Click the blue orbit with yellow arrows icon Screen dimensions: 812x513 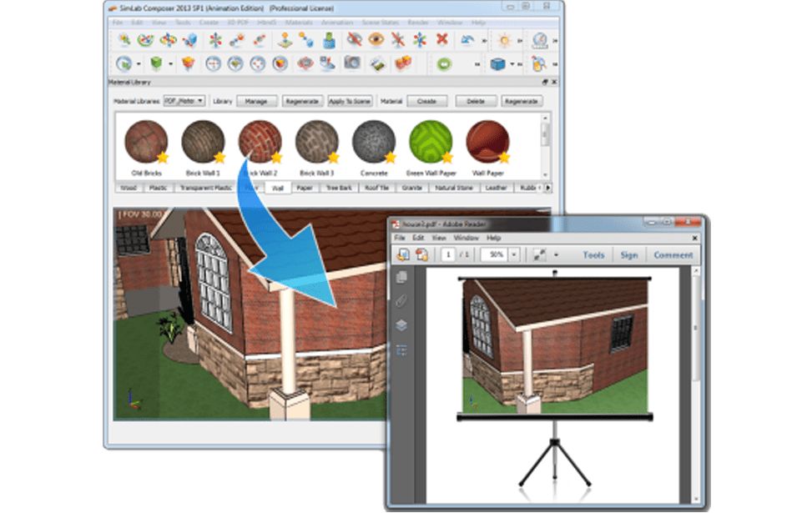(x=168, y=40)
